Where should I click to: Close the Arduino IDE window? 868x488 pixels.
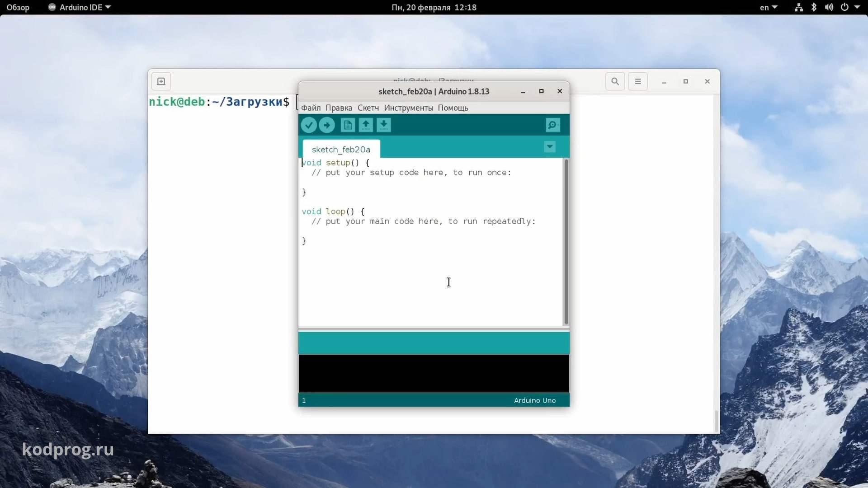[x=560, y=91]
